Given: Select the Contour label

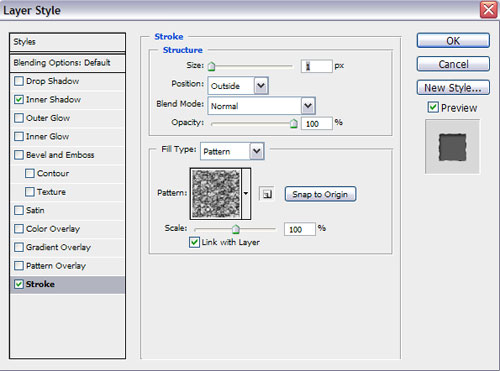Looking at the screenshot, I should [53, 173].
